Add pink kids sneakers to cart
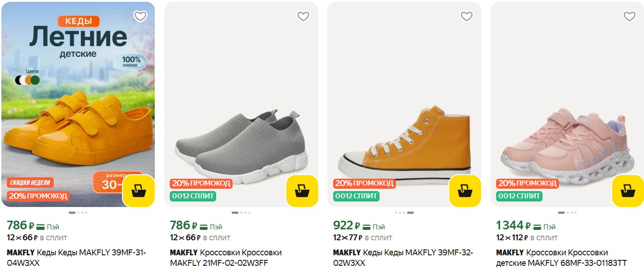 (628, 191)
